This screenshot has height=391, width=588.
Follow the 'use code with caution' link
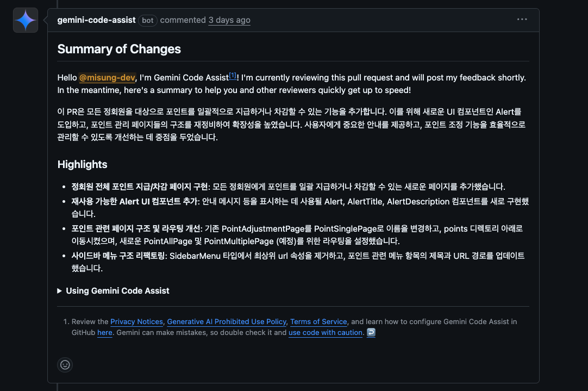325,332
